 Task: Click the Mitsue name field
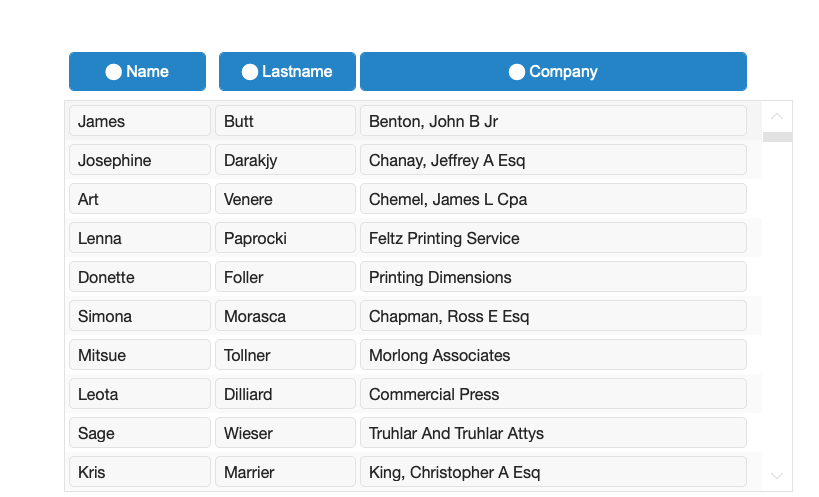click(x=140, y=355)
